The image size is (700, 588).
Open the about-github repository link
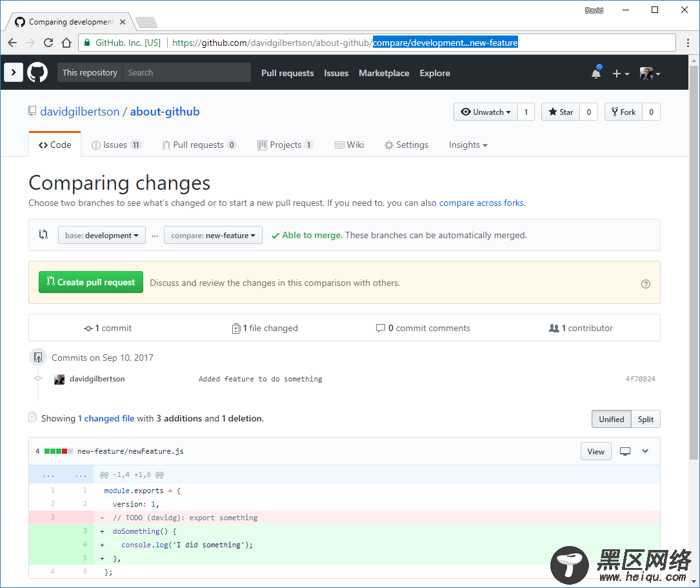[165, 112]
